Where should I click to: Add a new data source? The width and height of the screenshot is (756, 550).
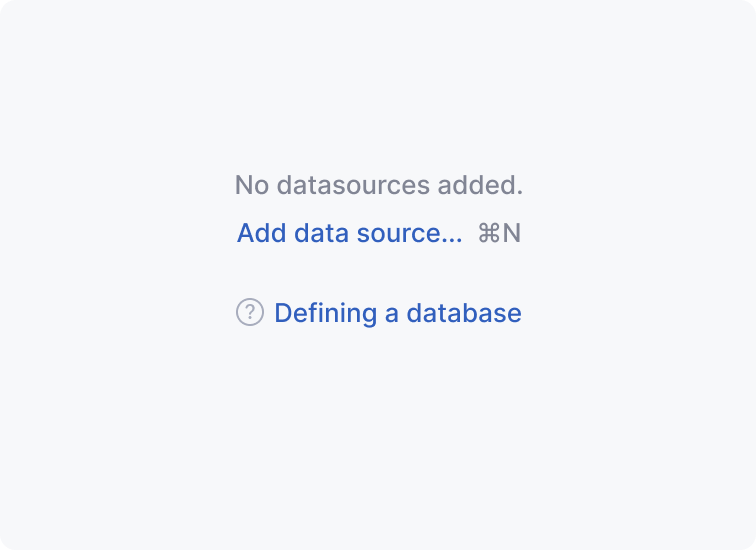pyautogui.click(x=349, y=234)
